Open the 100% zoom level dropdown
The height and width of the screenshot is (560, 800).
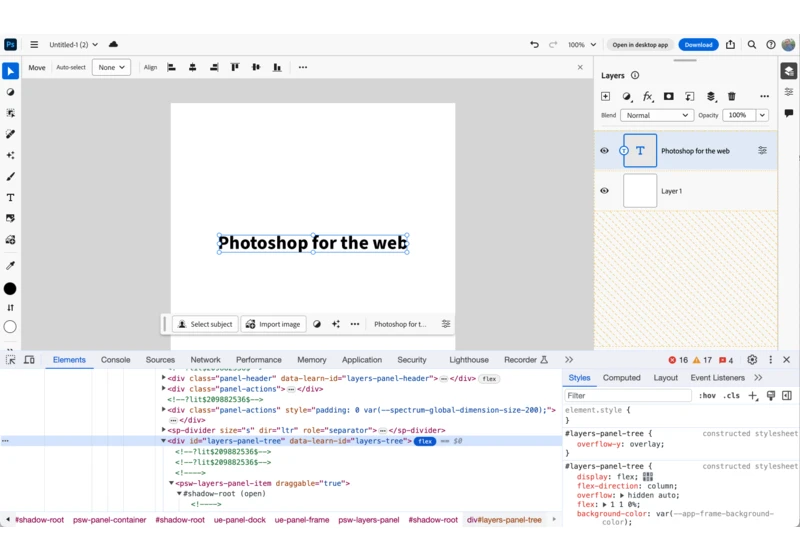click(582, 44)
